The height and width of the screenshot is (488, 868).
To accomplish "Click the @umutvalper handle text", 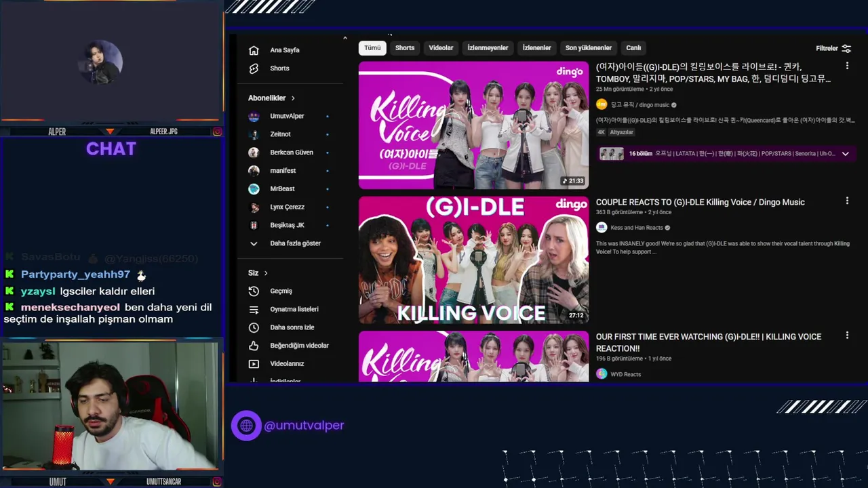I will [x=304, y=426].
